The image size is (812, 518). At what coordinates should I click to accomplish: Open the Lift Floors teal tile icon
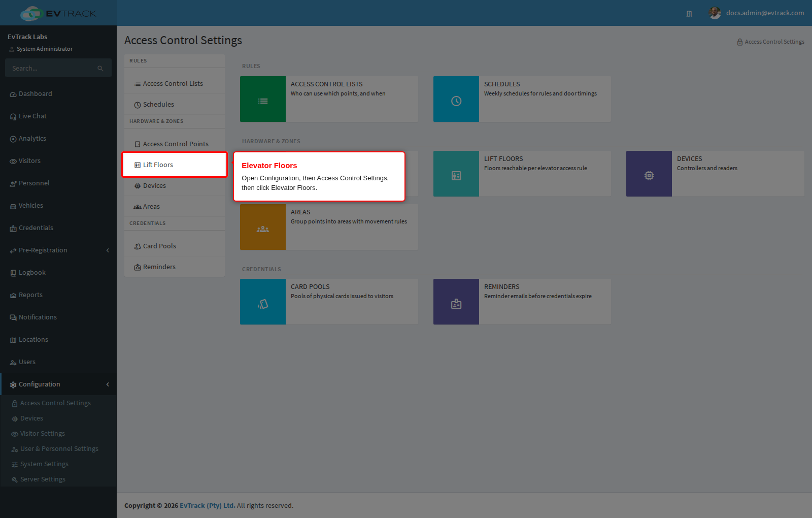(456, 174)
